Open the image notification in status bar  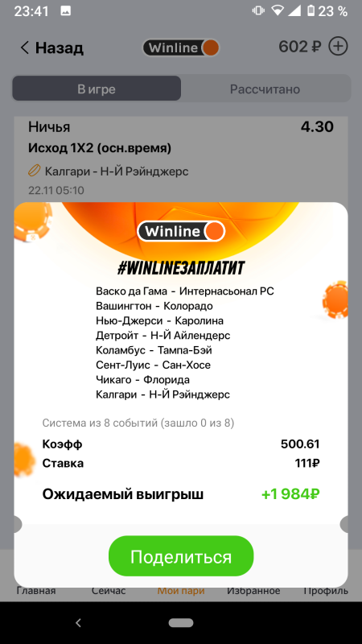[x=66, y=11]
